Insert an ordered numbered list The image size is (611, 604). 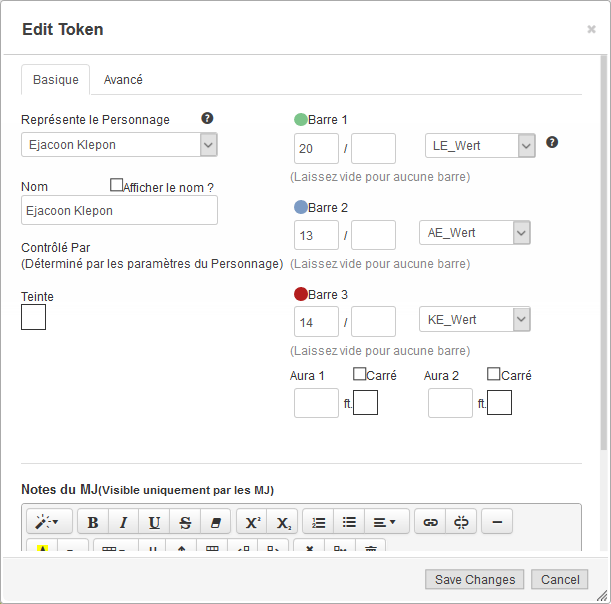click(318, 522)
